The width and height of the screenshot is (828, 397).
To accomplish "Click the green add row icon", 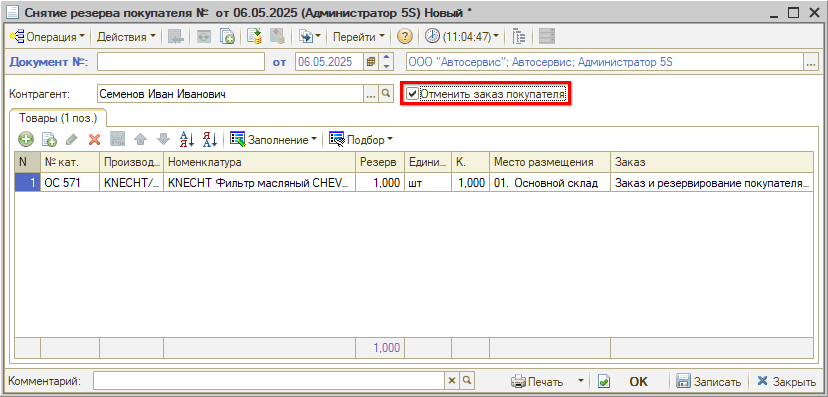I will pos(26,139).
